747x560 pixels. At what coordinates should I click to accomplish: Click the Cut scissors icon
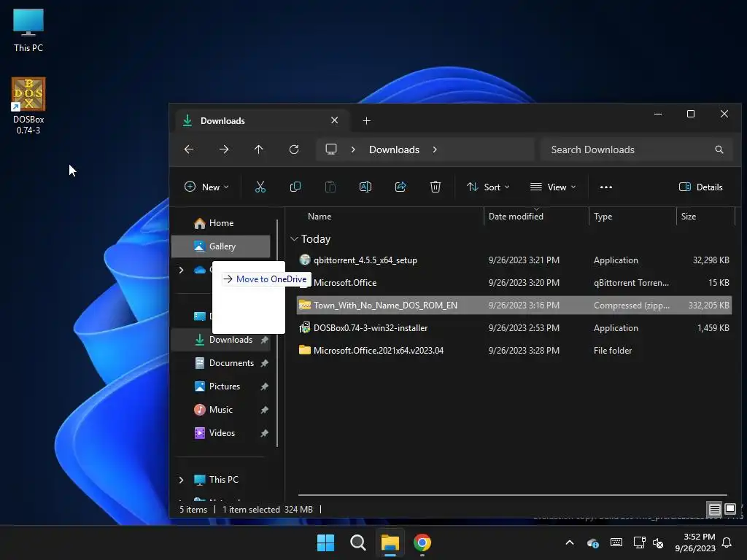[260, 187]
